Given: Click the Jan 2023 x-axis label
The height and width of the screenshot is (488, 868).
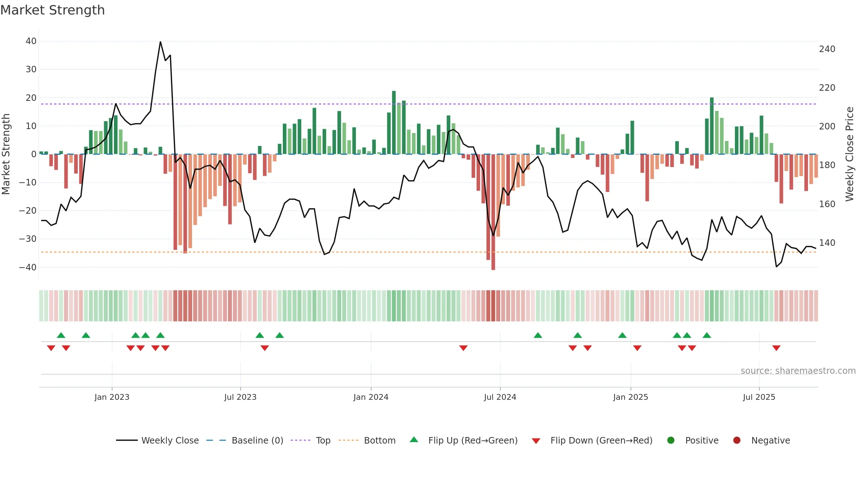Looking at the screenshot, I should pos(112,397).
